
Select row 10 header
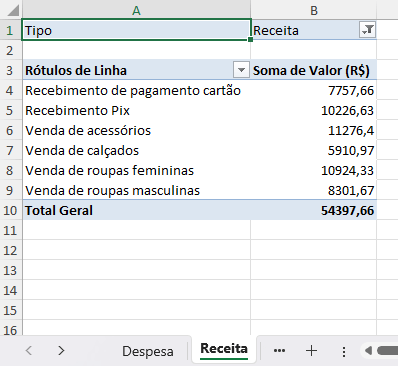click(10, 210)
